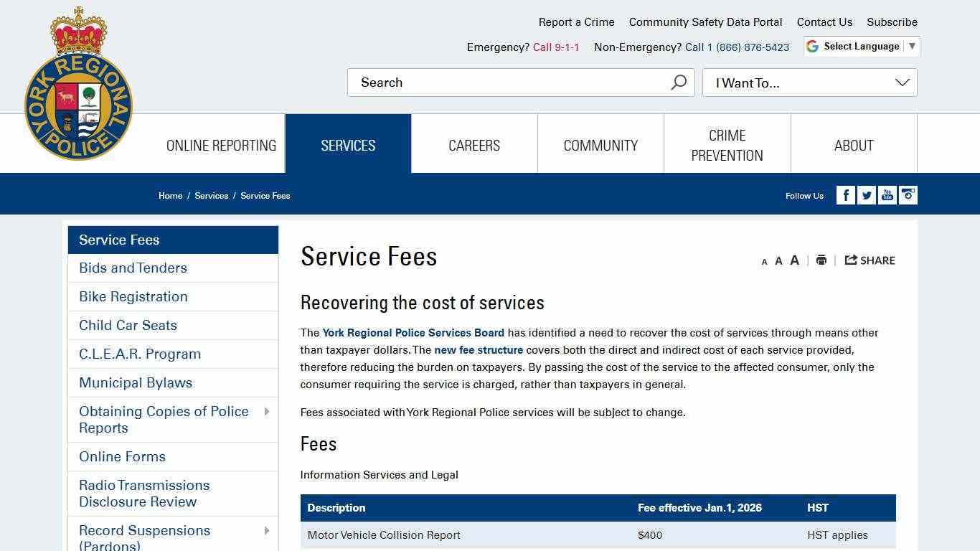Screen dimensions: 980x551
Task: Open Bids and Tenders in the sidebar
Action: coord(133,268)
